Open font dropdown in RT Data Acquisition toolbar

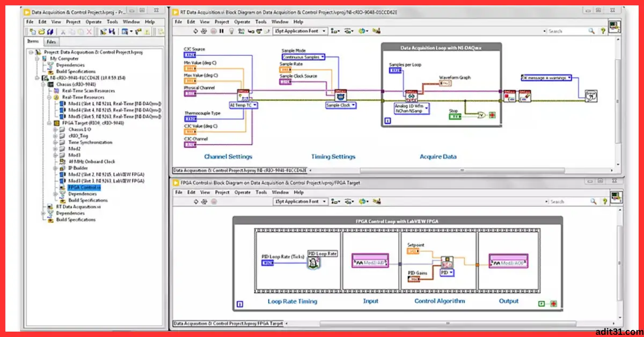click(x=299, y=31)
